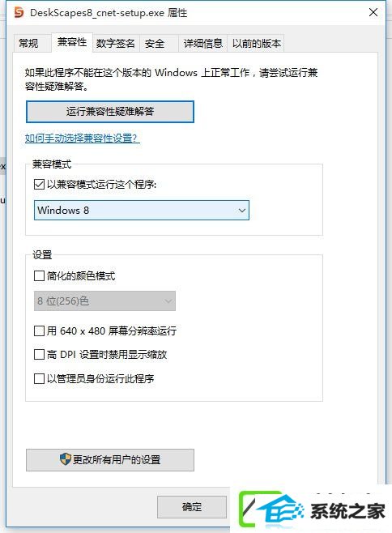
Task: Open the 以前的版本 tab
Action: click(x=257, y=43)
